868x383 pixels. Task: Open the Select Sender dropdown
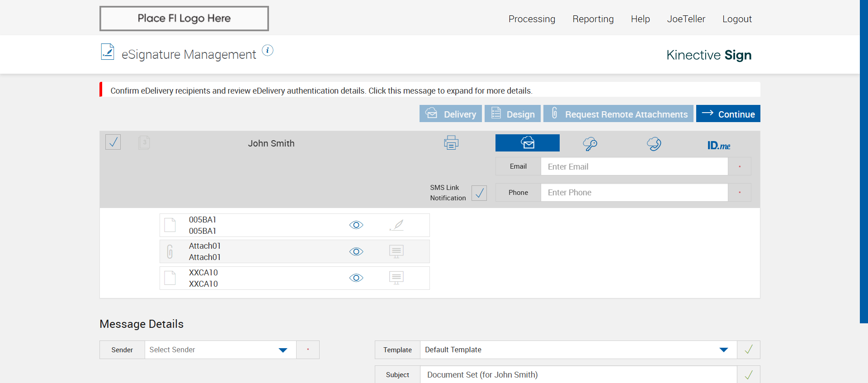click(x=221, y=350)
